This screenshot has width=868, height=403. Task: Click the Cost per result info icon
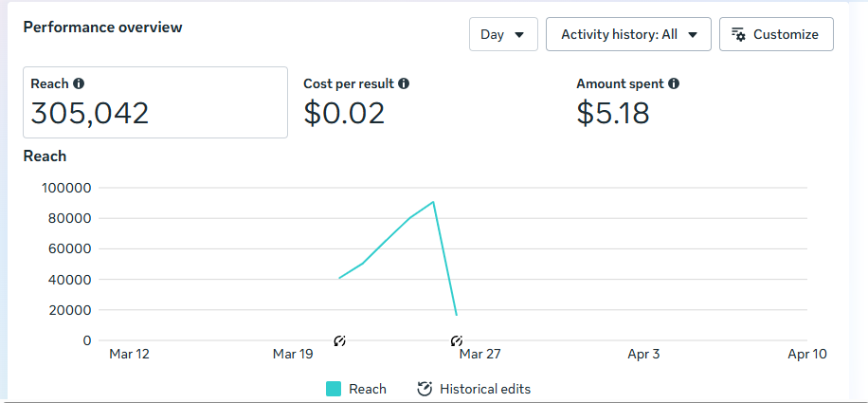[x=404, y=84]
